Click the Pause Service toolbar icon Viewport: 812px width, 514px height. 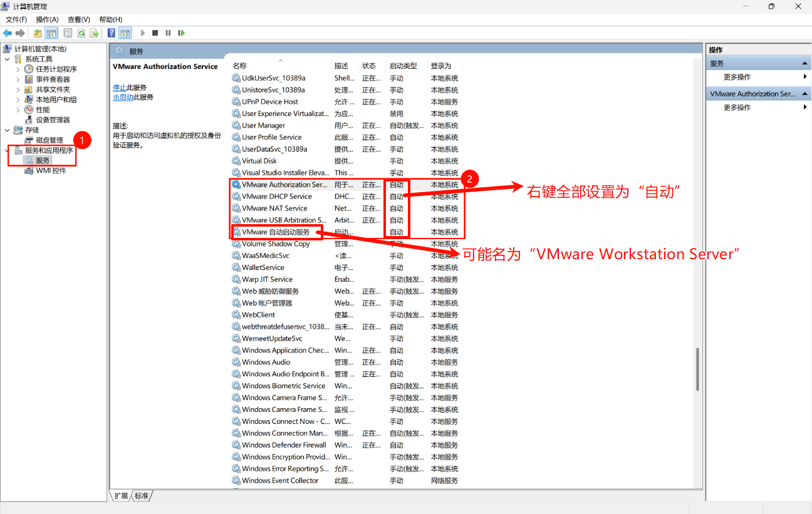pos(168,33)
